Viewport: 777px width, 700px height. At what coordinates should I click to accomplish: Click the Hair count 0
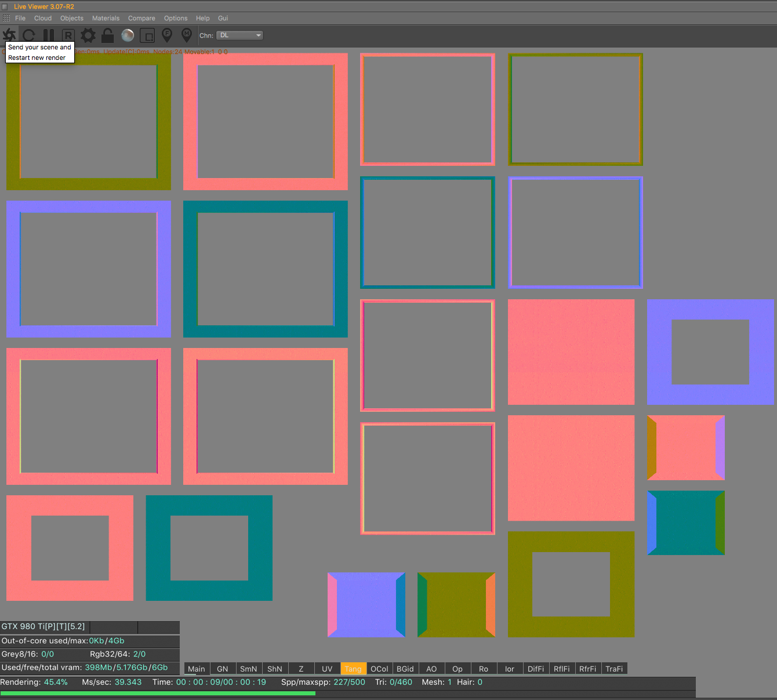[480, 682]
